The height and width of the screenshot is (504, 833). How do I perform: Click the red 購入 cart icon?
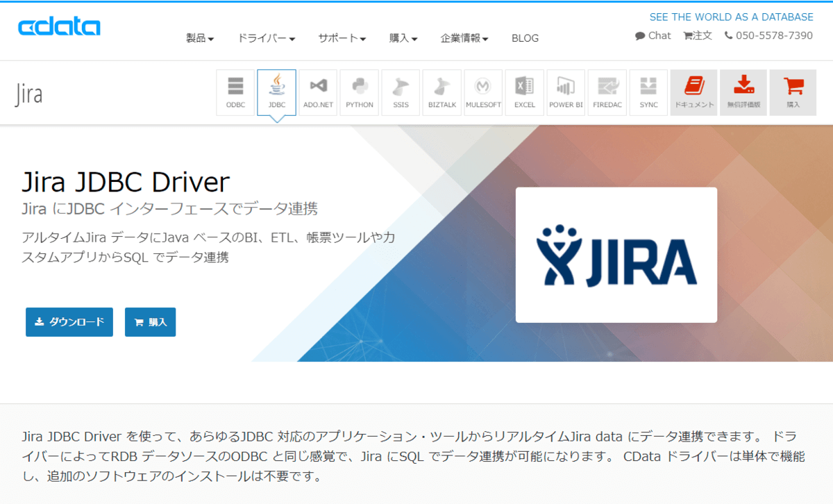793,92
